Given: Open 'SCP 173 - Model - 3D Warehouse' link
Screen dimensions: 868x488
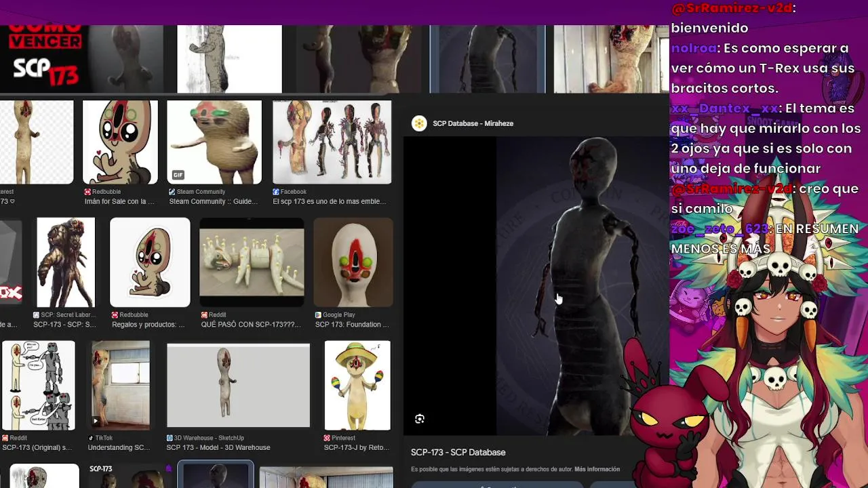Looking at the screenshot, I should (218, 447).
